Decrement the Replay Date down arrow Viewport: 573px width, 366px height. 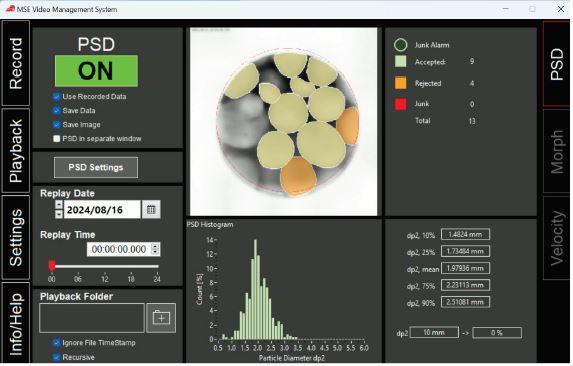click(59, 214)
